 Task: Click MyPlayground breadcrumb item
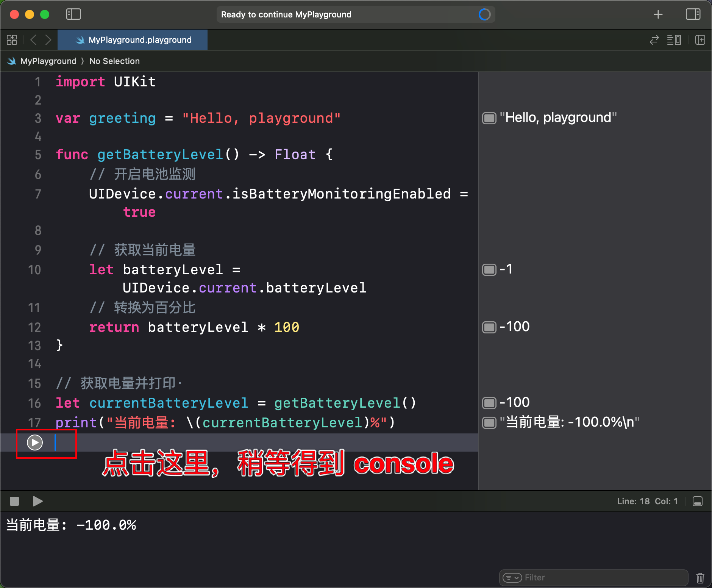[x=48, y=61]
